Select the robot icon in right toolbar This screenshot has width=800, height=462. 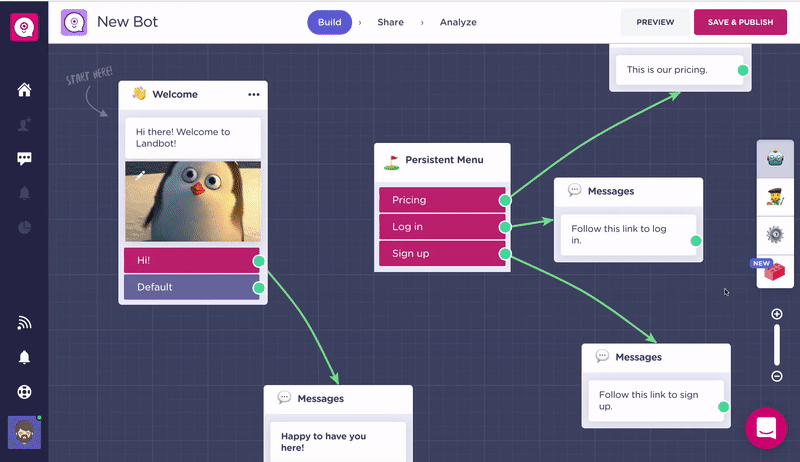pyautogui.click(x=775, y=159)
